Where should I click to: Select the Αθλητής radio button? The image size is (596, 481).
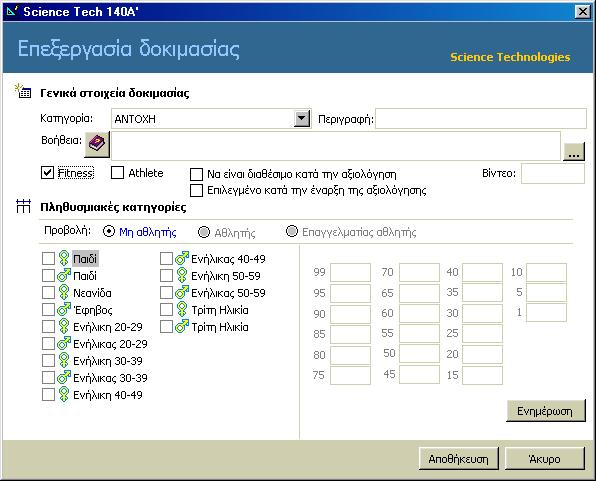[204, 232]
